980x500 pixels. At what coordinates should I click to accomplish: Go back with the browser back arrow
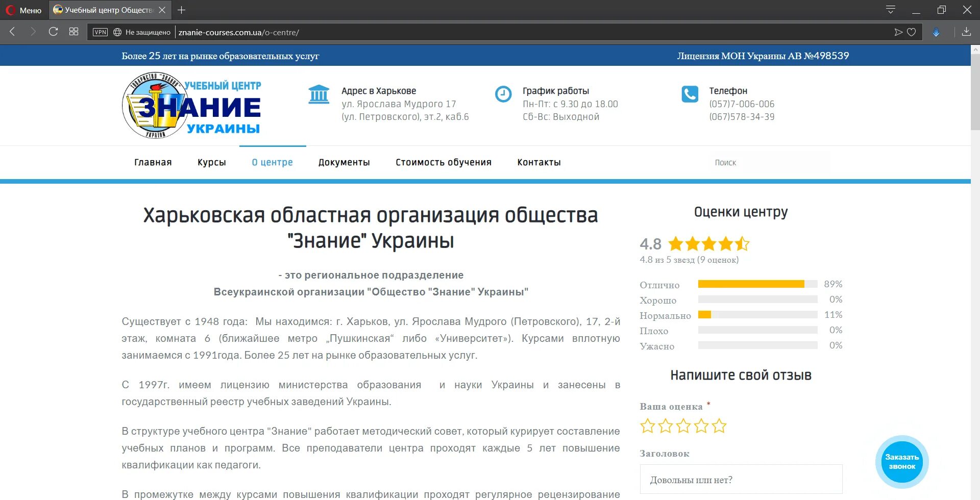pos(13,32)
